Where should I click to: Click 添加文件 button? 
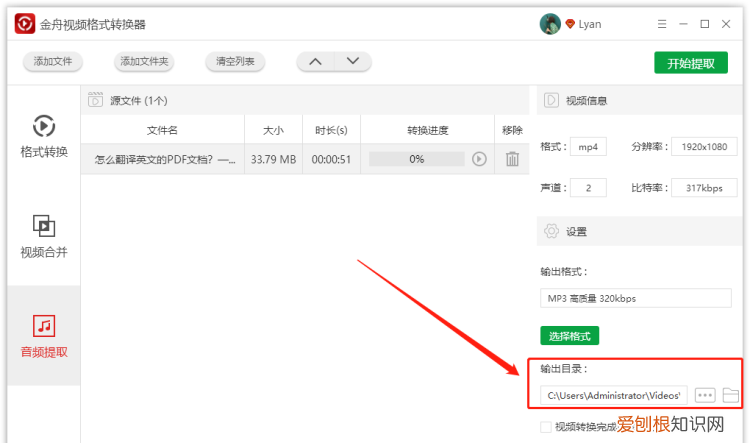53,61
